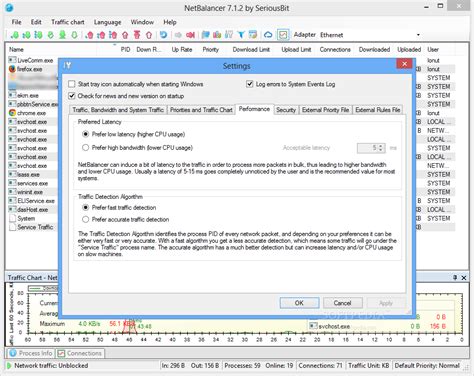
Task: Switch to the Security tab
Action: (286, 110)
